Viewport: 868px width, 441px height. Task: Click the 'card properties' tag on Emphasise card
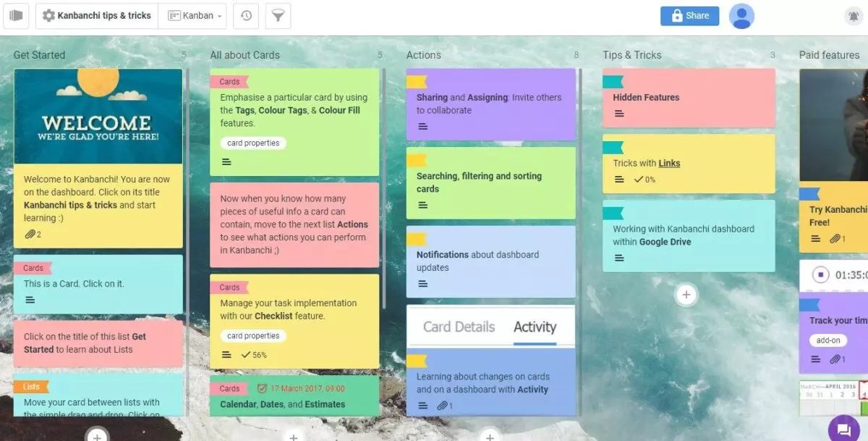tap(253, 143)
